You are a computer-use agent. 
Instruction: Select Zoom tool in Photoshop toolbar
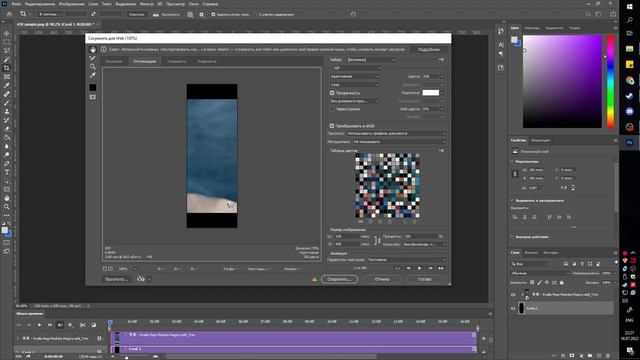click(x=7, y=207)
